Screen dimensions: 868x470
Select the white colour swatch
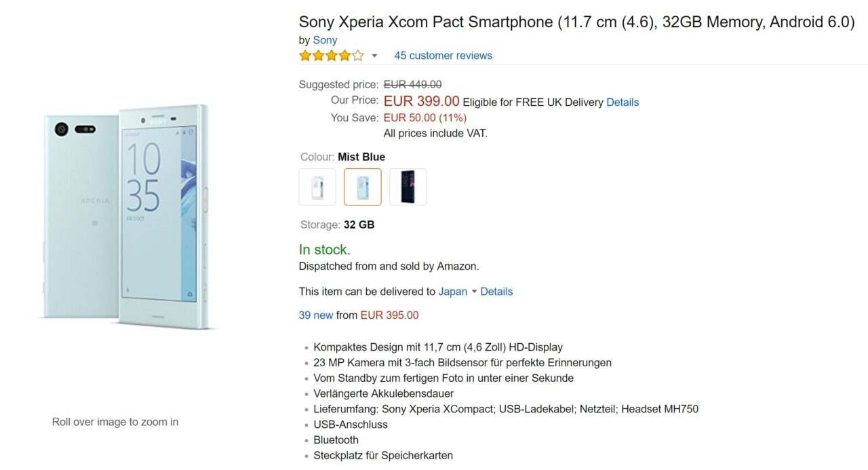coord(317,187)
